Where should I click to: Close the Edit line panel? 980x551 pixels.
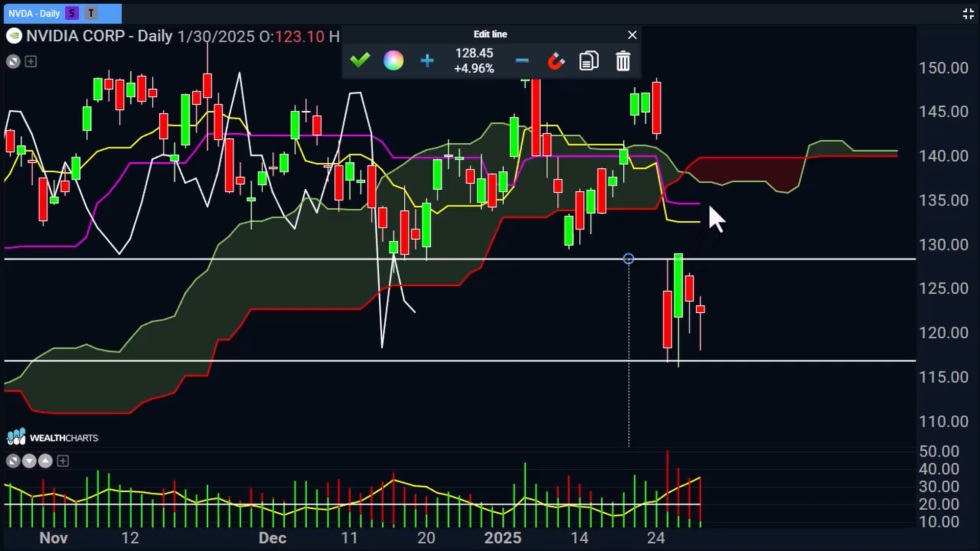632,35
